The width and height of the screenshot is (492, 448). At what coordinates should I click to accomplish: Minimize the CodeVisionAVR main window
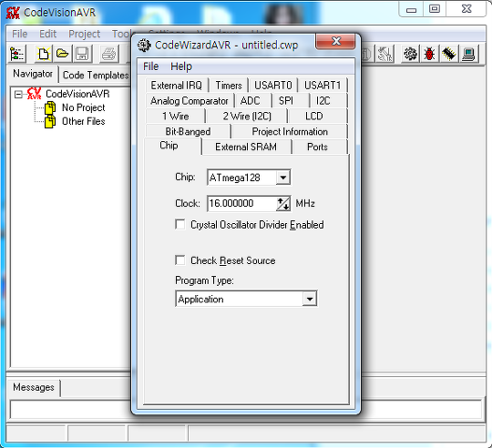(x=411, y=9)
